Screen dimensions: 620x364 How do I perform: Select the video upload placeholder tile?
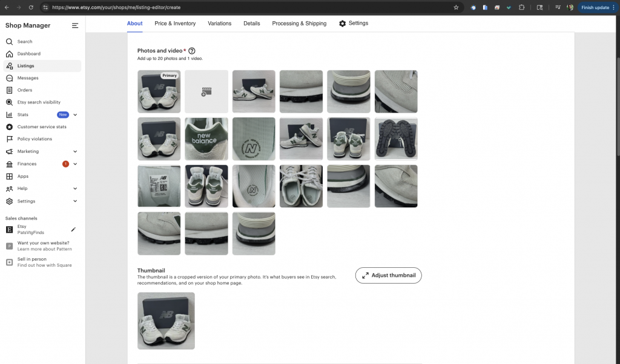tap(206, 91)
